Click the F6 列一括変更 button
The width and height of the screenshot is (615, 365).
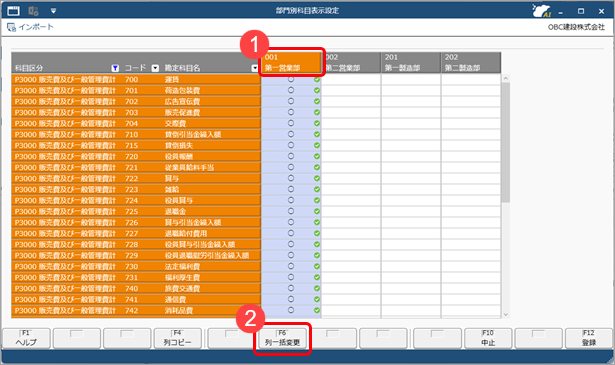click(282, 338)
